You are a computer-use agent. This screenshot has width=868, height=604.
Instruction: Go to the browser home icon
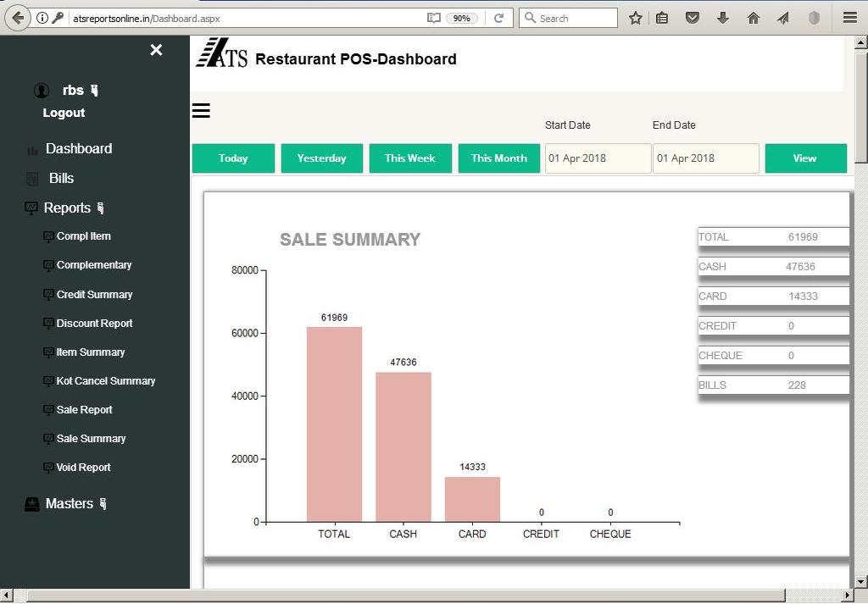point(754,19)
